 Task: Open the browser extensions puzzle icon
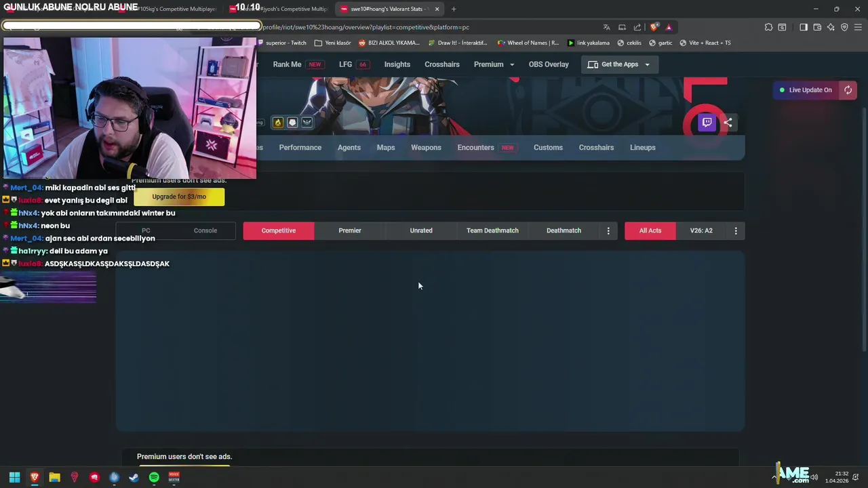768,27
